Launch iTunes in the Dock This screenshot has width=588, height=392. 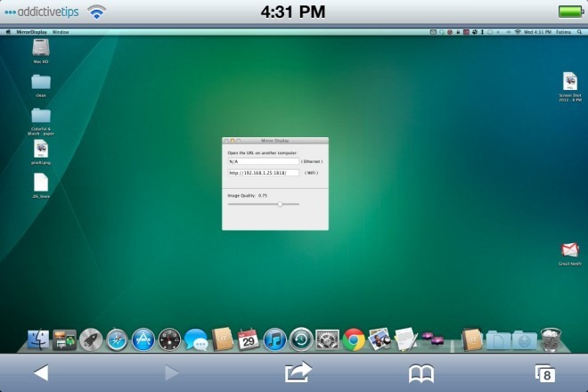click(x=275, y=339)
